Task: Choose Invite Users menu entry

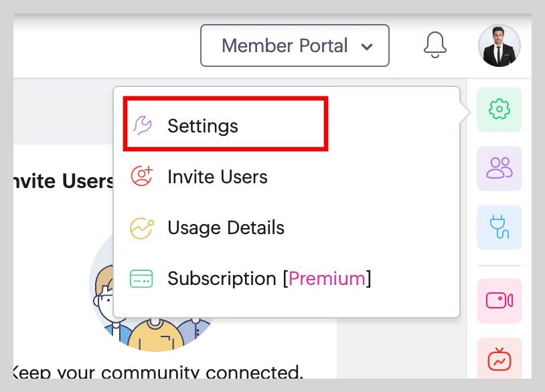Action: pyautogui.click(x=218, y=177)
